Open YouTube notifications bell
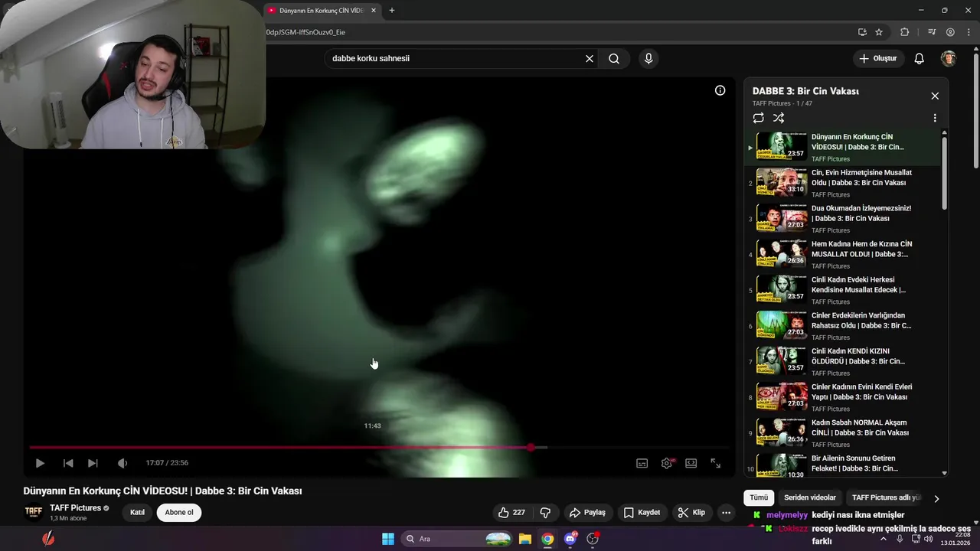Screen dimensions: 980x551 (x=920, y=58)
